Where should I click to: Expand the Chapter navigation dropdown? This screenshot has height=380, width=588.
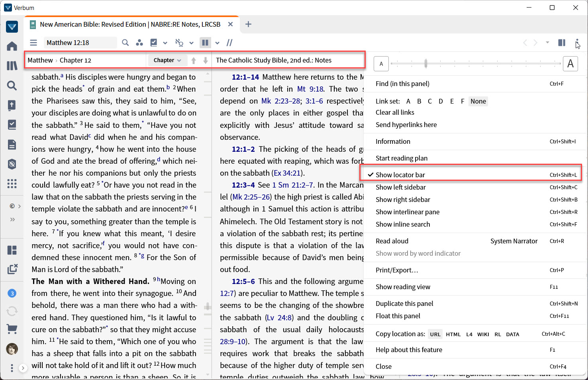[167, 60]
